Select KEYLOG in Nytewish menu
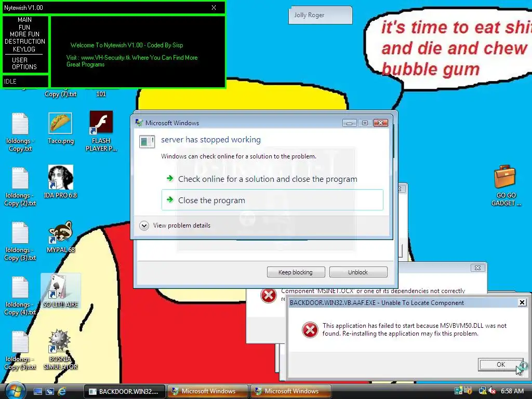Screen dimensions: 532x399 (24, 49)
